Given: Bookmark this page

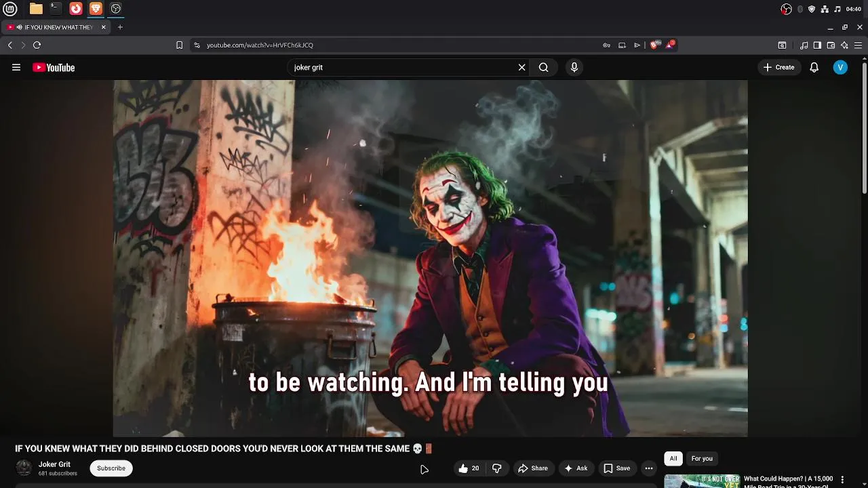Looking at the screenshot, I should coord(179,45).
